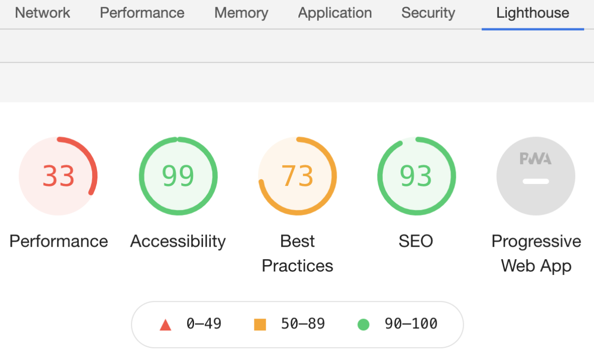Open the Best Practices category label
594x364 pixels.
pos(297,253)
